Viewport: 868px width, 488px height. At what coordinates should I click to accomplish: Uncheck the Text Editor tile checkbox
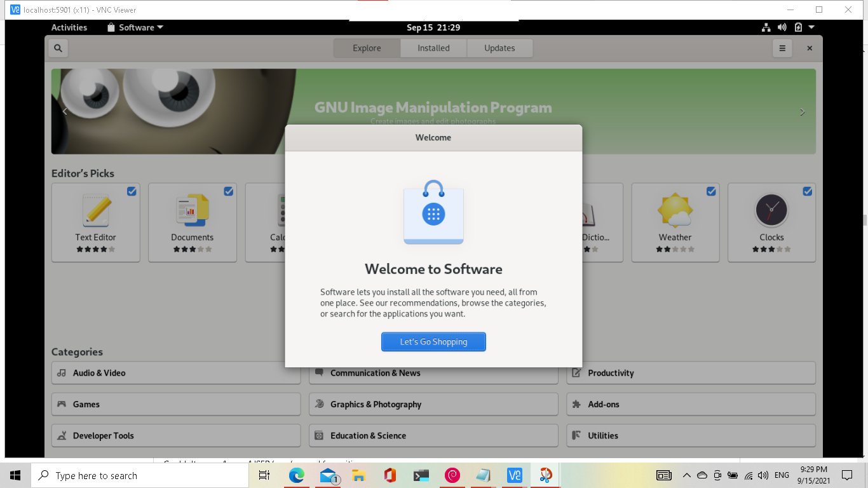[x=132, y=191]
